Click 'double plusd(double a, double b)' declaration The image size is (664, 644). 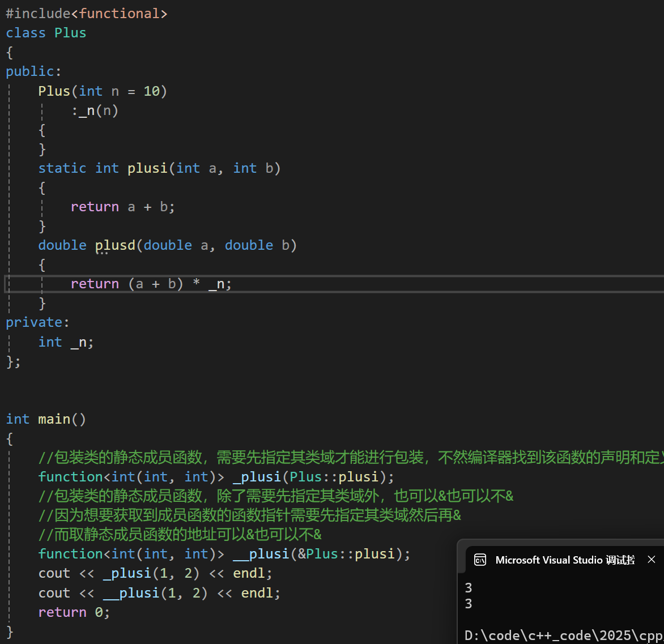(167, 245)
